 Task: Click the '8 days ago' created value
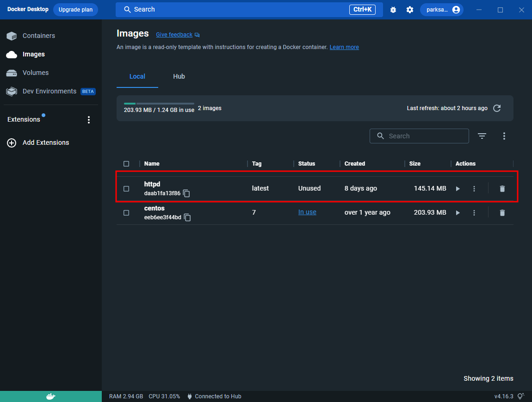[x=361, y=189]
